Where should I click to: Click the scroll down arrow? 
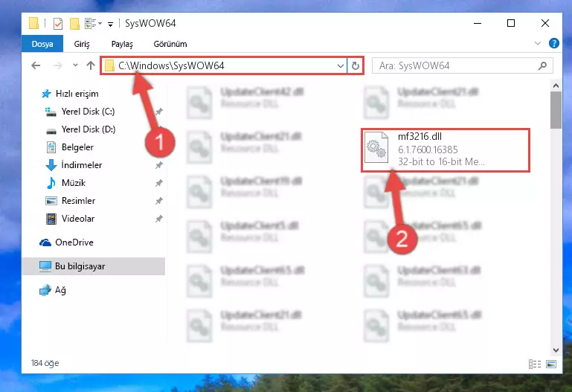556,350
